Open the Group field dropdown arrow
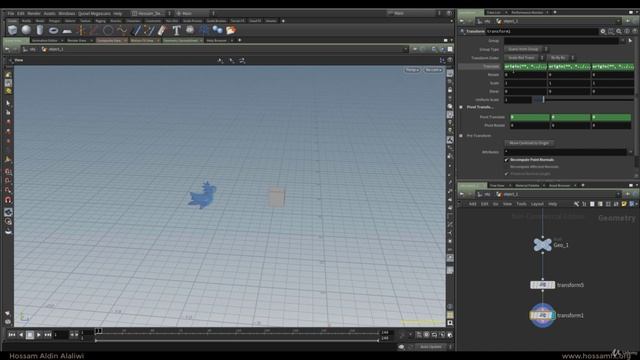This screenshot has height=360, width=640. 622,41
